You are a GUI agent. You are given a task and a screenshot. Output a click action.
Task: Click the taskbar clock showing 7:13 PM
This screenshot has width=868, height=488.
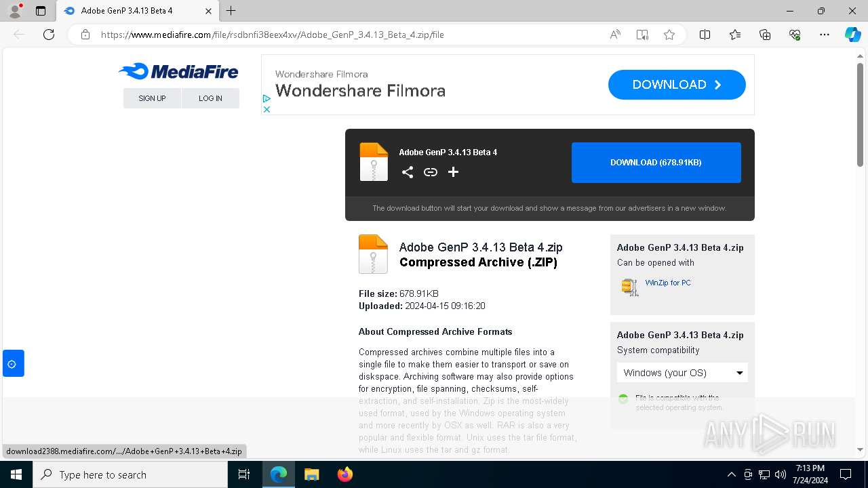point(810,474)
